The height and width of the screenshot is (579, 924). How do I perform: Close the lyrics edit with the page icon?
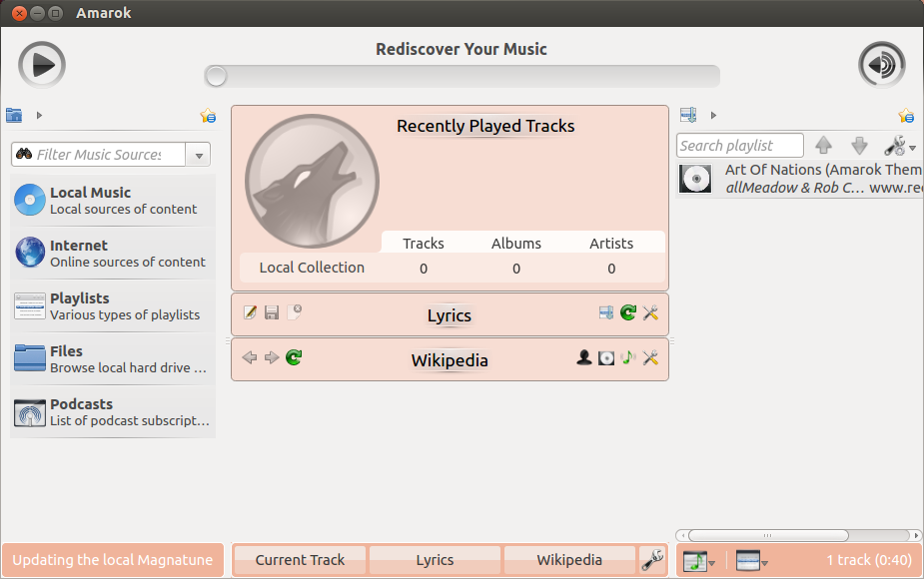point(294,312)
